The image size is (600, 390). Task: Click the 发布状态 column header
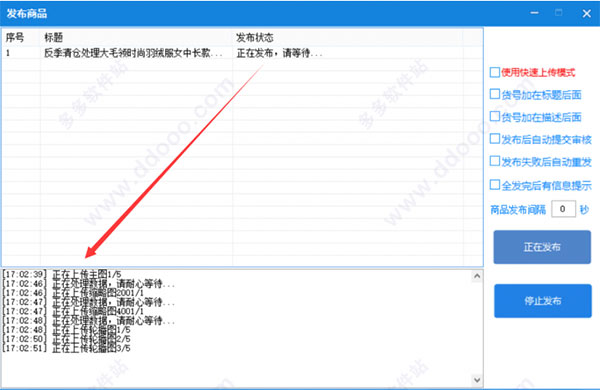tap(348, 38)
